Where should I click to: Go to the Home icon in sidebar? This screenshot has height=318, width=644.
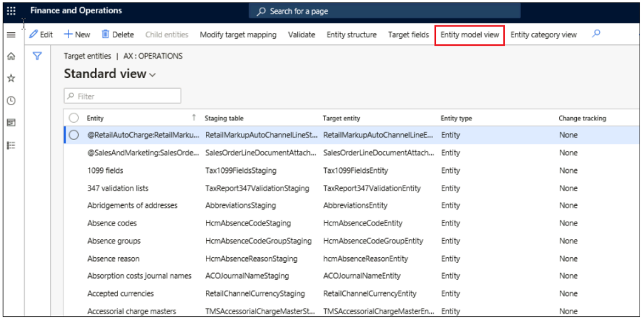pos(11,56)
